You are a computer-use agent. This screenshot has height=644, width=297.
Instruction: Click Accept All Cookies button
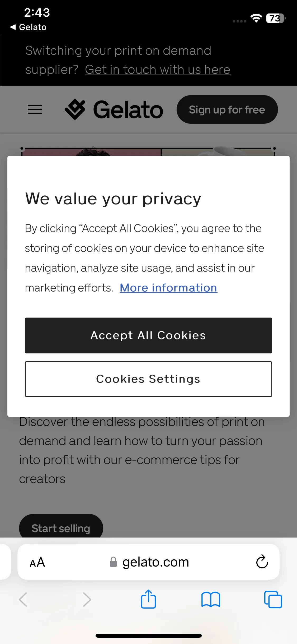coord(148,335)
